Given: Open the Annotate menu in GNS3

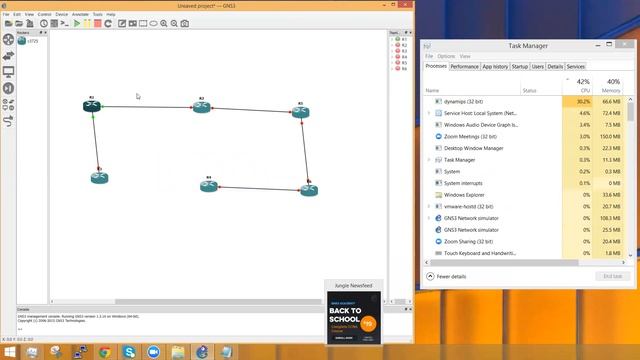Looking at the screenshot, I should coord(80,14).
